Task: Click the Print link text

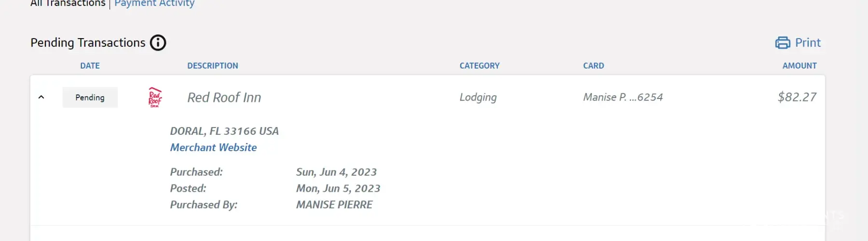Action: point(808,43)
